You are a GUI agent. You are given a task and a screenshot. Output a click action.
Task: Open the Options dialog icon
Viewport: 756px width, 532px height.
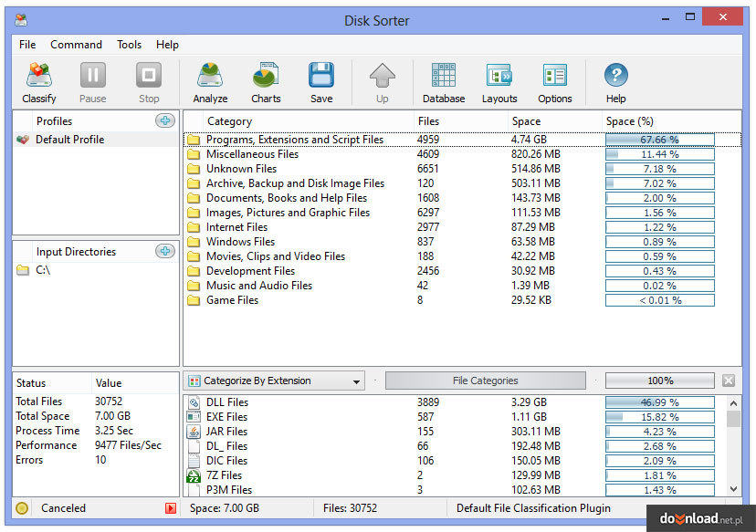(x=555, y=76)
